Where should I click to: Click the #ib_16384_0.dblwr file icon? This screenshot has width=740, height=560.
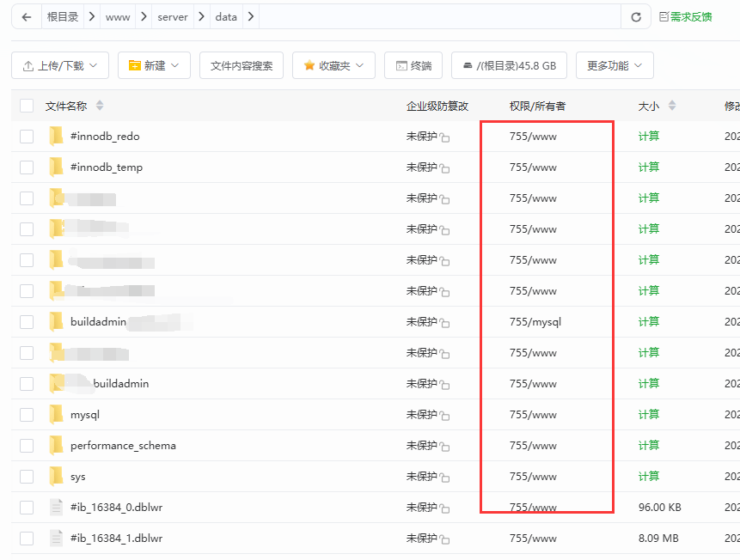click(x=57, y=507)
